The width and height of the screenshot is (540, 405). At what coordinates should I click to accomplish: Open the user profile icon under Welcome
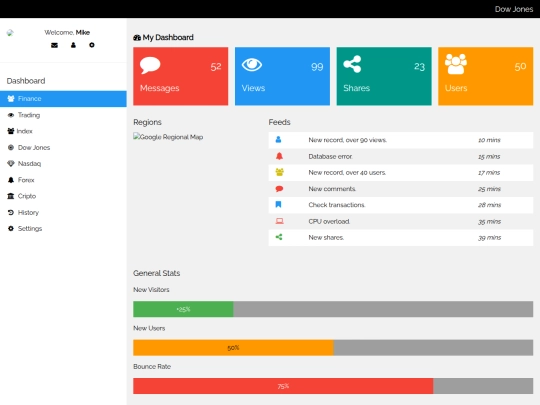click(73, 45)
